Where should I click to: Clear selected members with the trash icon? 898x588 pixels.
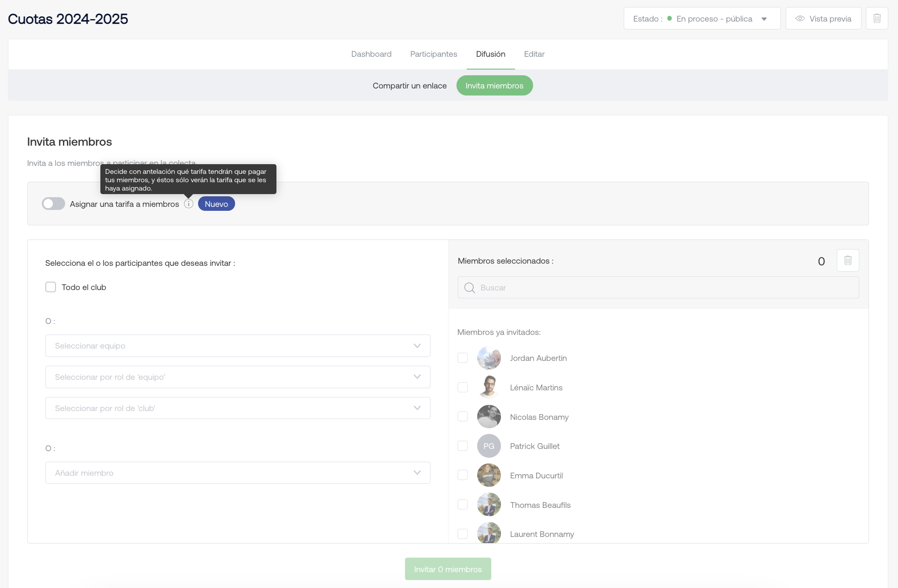[x=848, y=261]
